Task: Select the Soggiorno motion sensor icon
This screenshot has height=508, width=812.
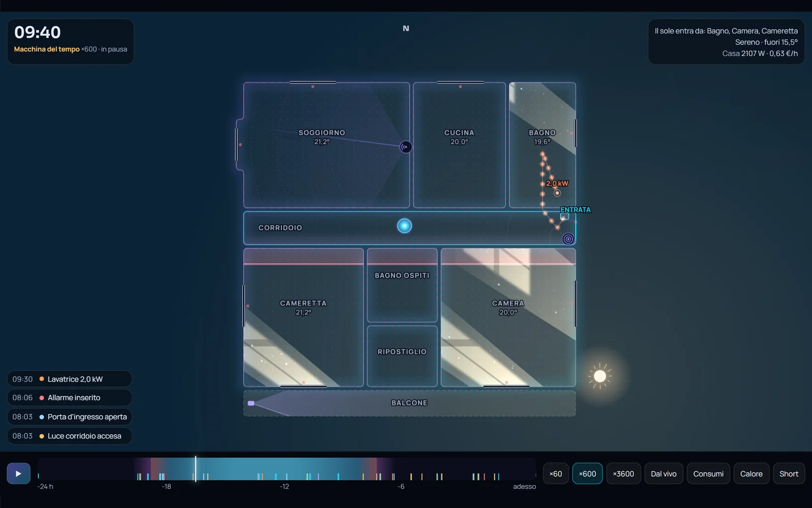Action: pos(405,147)
